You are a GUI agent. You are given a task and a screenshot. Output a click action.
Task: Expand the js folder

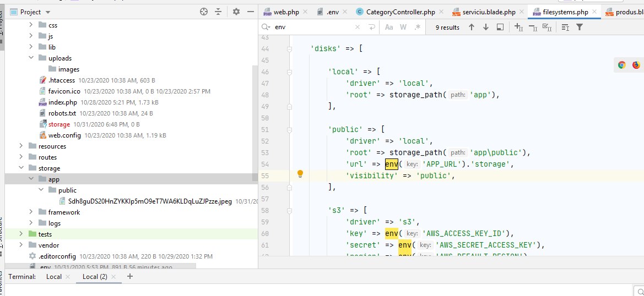coord(31,36)
